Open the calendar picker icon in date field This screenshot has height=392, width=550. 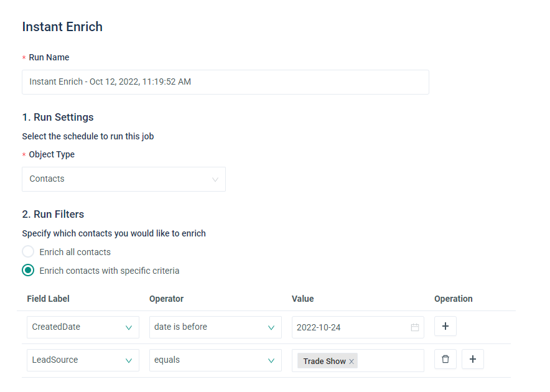coord(415,327)
